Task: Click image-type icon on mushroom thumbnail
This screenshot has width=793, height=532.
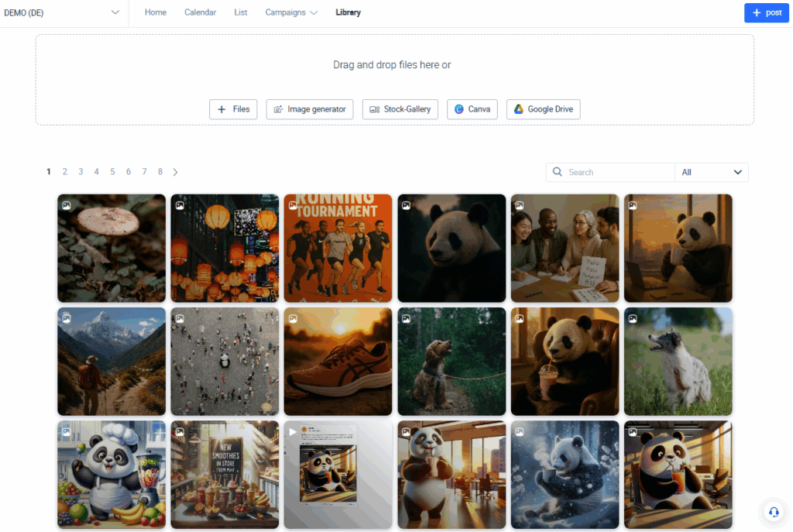Action: 67,205
